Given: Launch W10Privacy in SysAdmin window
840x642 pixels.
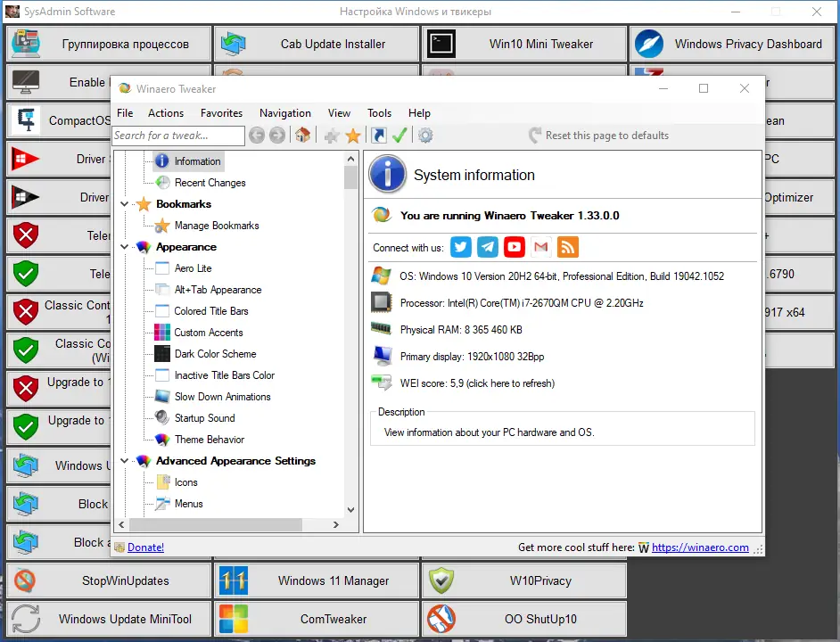Looking at the screenshot, I should tap(524, 580).
